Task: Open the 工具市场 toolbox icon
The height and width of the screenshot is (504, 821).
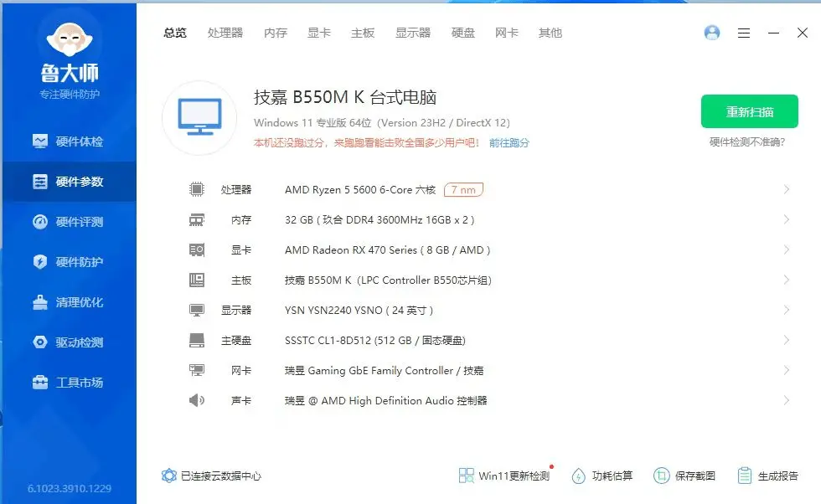Action: point(40,383)
